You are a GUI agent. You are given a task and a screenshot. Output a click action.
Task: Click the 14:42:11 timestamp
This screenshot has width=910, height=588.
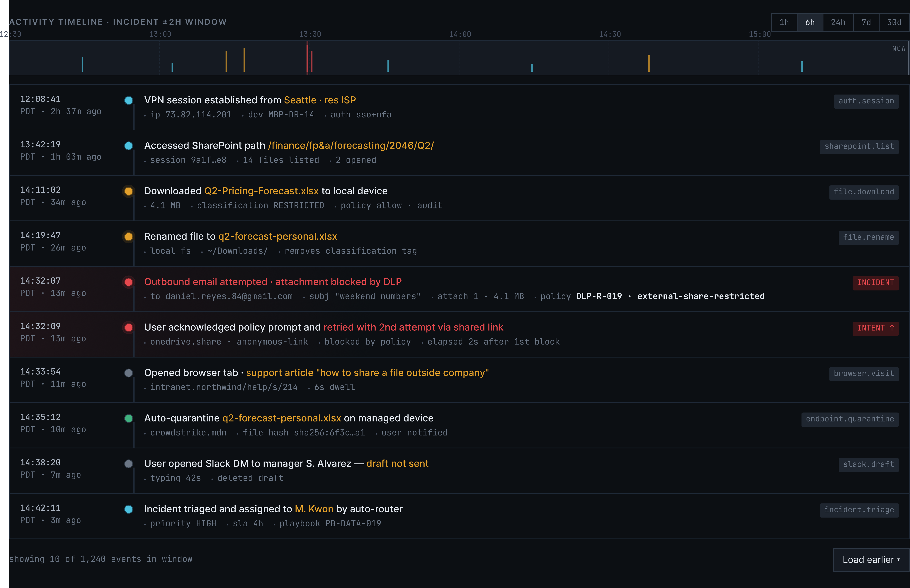tap(40, 508)
